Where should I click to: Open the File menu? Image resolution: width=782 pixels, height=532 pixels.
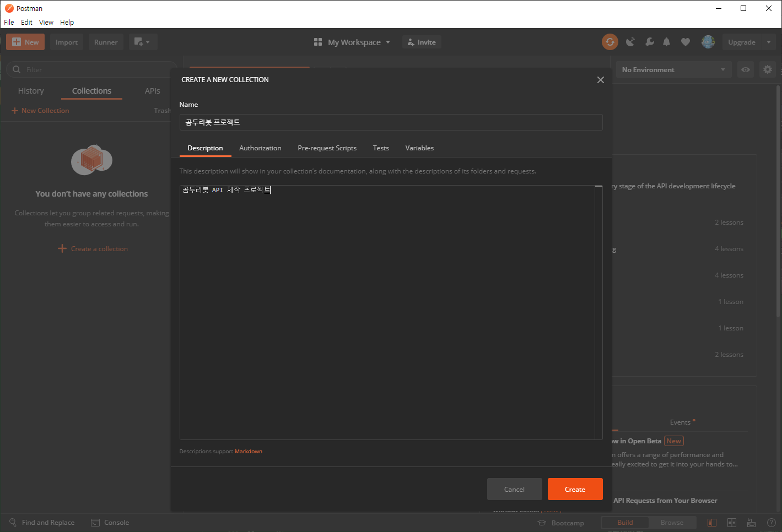tap(9, 23)
